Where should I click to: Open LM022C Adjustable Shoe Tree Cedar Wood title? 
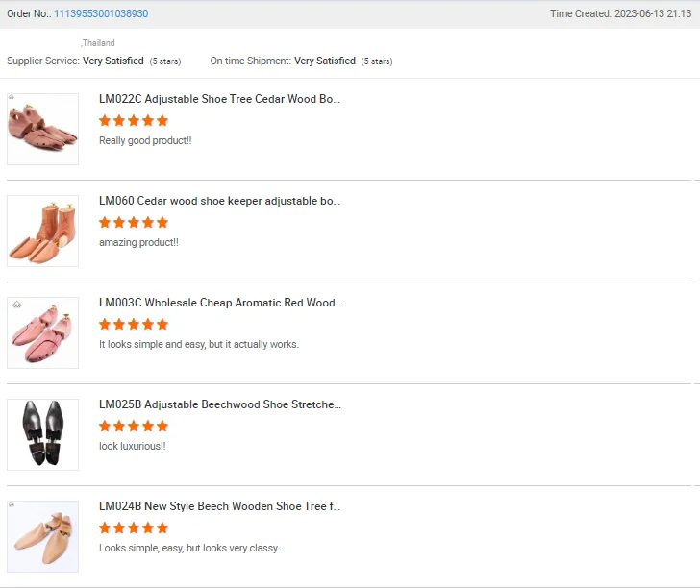[219, 99]
